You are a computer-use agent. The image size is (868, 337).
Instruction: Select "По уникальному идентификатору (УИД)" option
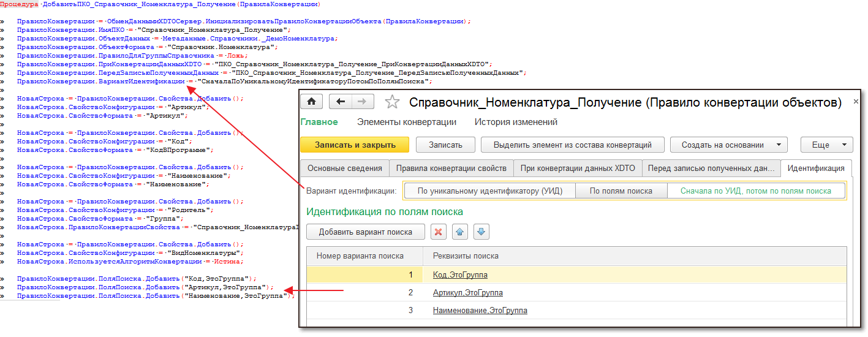[489, 191]
